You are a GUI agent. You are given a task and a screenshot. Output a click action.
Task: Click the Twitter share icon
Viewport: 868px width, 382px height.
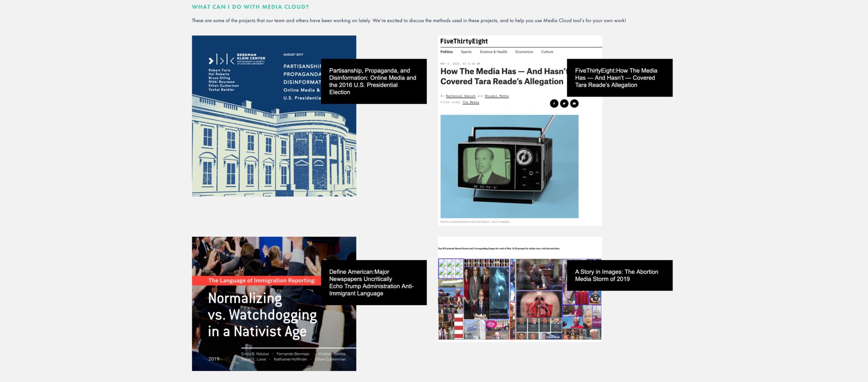pyautogui.click(x=564, y=104)
